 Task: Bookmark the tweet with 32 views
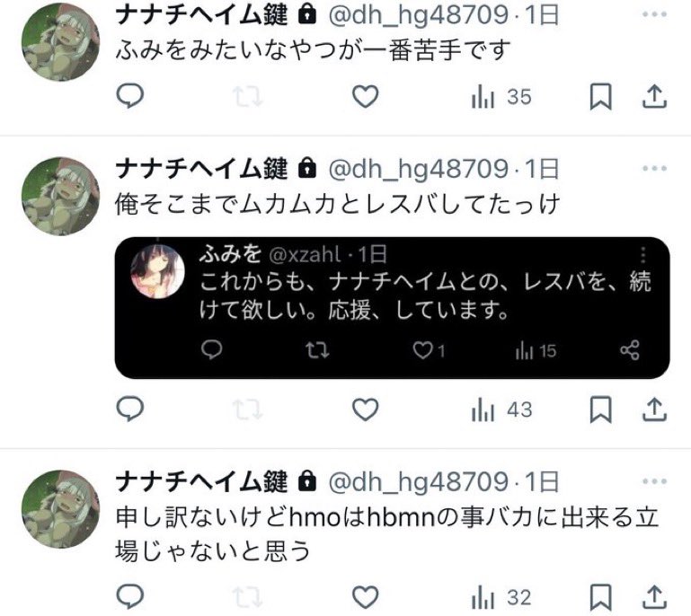600,597
